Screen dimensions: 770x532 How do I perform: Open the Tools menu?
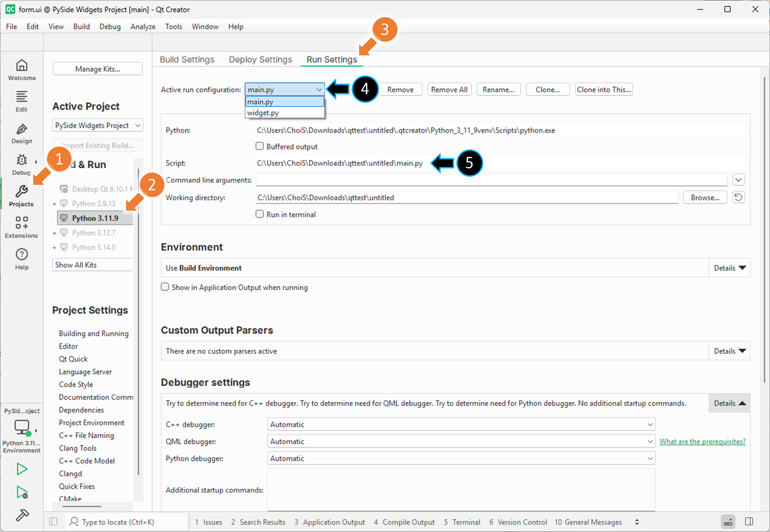(x=173, y=27)
